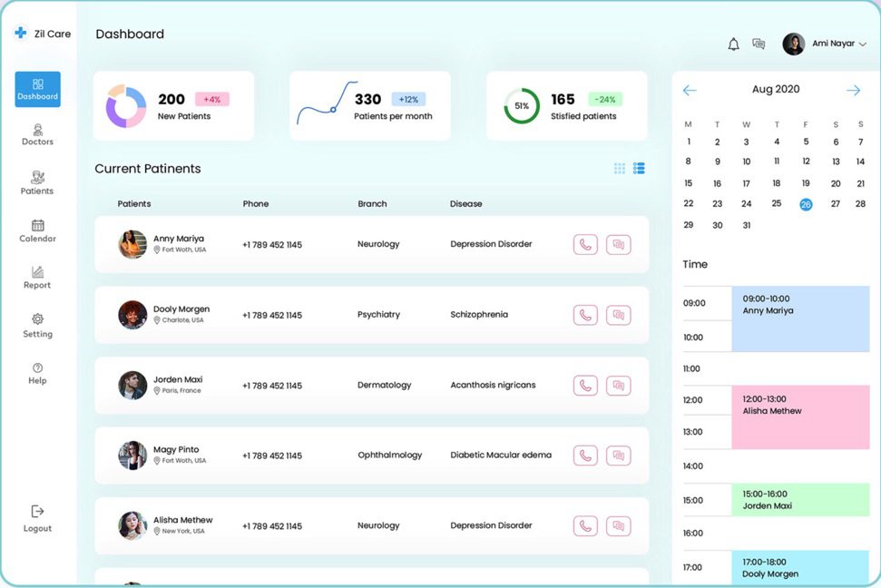Open the Calendar from the sidebar
Image resolution: width=881 pixels, height=588 pixels.
click(x=37, y=232)
